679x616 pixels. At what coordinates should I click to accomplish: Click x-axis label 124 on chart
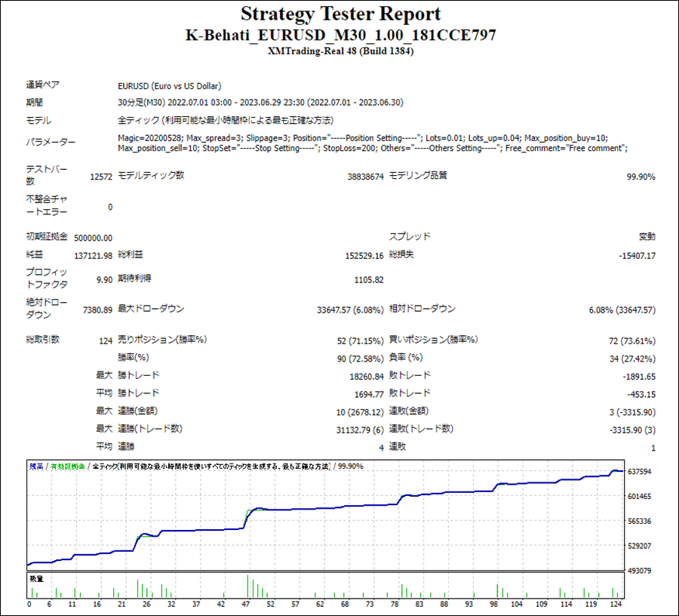616,604
